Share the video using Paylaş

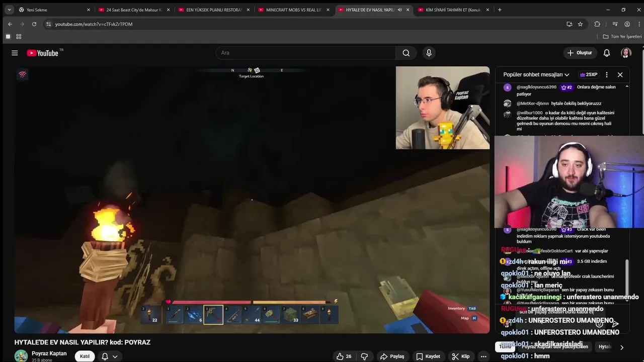click(392, 356)
